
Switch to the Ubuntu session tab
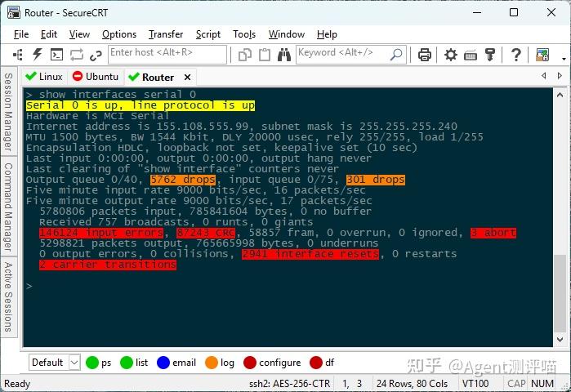(x=96, y=77)
